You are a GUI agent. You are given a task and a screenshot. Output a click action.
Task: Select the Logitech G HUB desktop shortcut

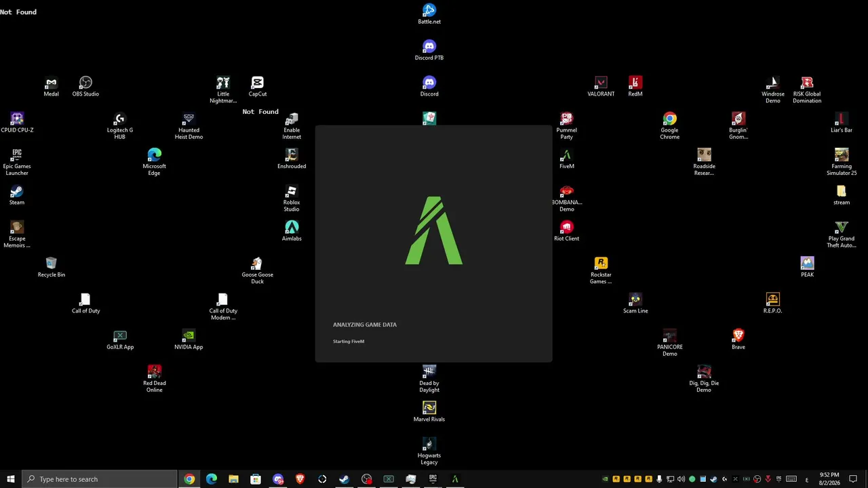(120, 126)
